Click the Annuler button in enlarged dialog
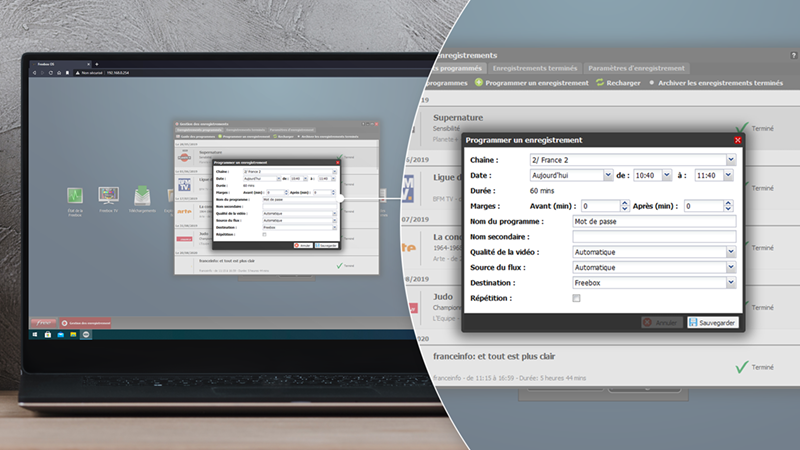 click(661, 322)
